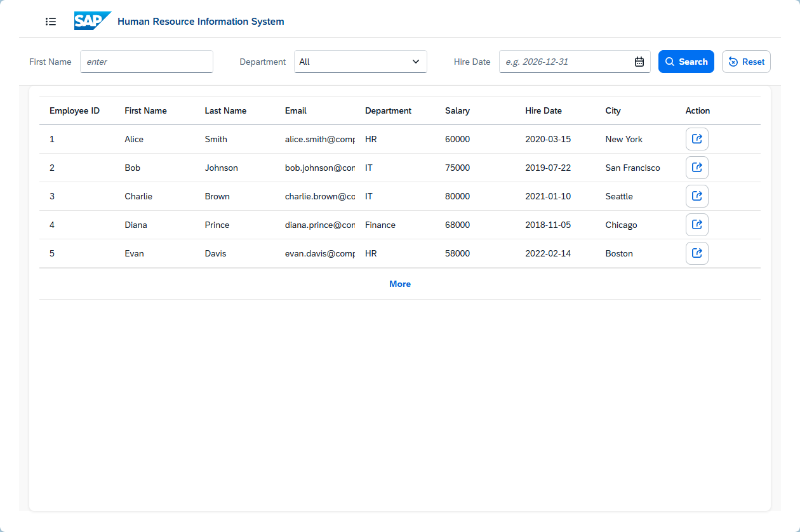Click the Employee ID column header
800x532 pixels.
pyautogui.click(x=74, y=110)
